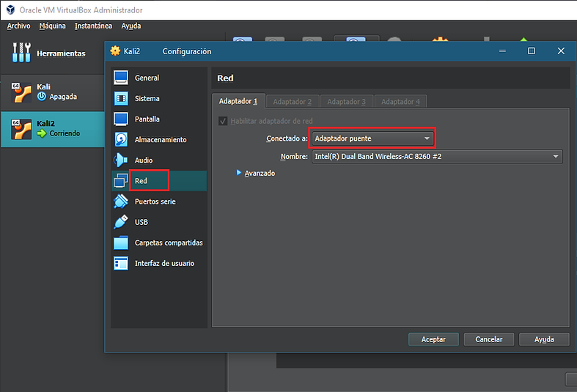577x392 pixels.
Task: Open the Interfaz de usuario icon
Action: (121, 263)
